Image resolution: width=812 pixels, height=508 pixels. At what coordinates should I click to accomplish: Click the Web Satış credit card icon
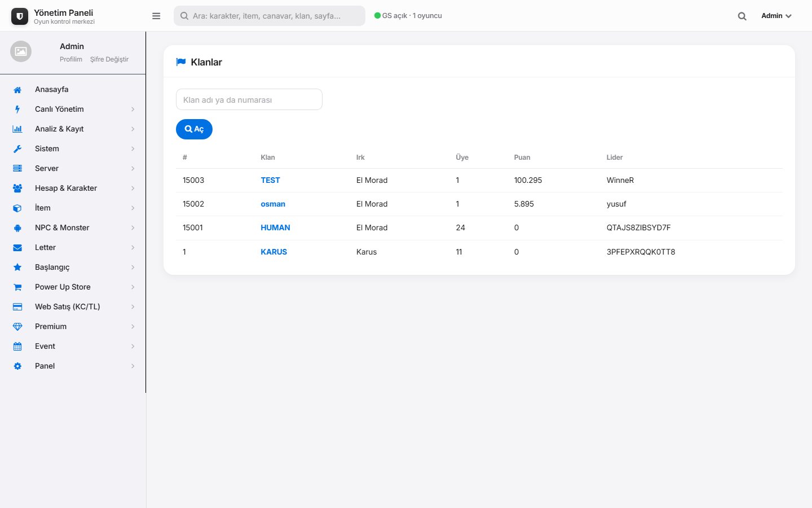[x=17, y=307]
